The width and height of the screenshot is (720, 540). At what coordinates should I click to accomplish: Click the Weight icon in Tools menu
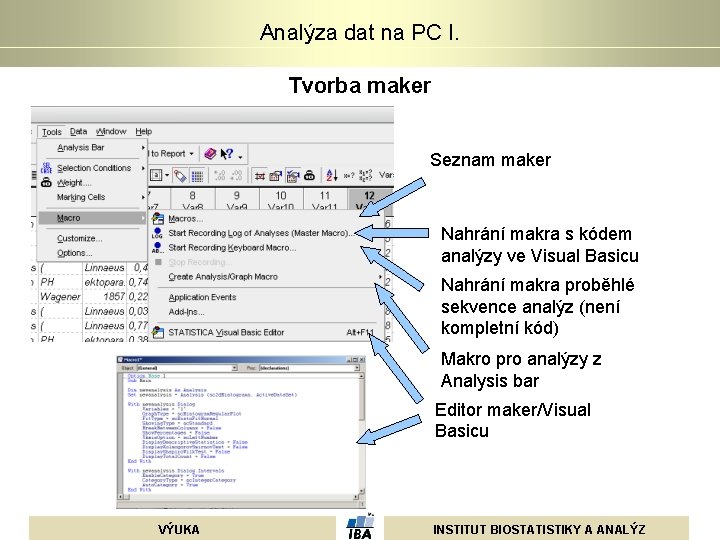tap(46, 182)
